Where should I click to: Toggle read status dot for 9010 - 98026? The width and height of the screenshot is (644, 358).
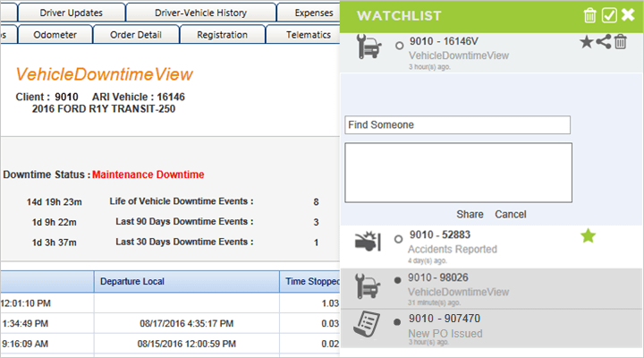[x=397, y=280]
